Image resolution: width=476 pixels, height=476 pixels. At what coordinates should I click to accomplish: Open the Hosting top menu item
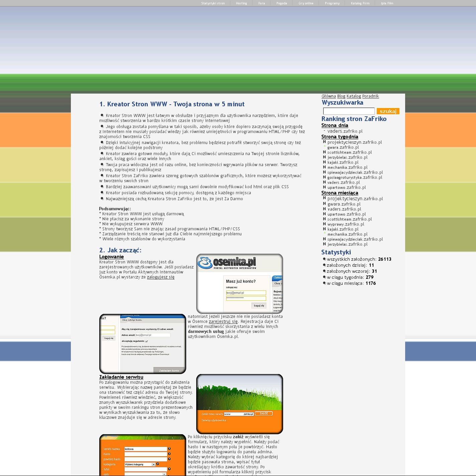tap(241, 3)
